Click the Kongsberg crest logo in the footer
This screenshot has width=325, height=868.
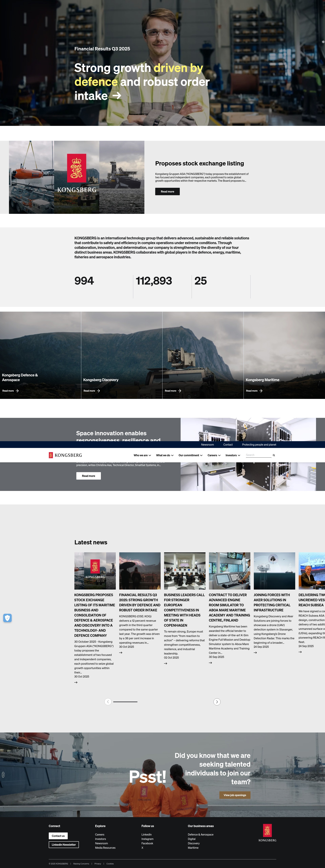coord(267,833)
